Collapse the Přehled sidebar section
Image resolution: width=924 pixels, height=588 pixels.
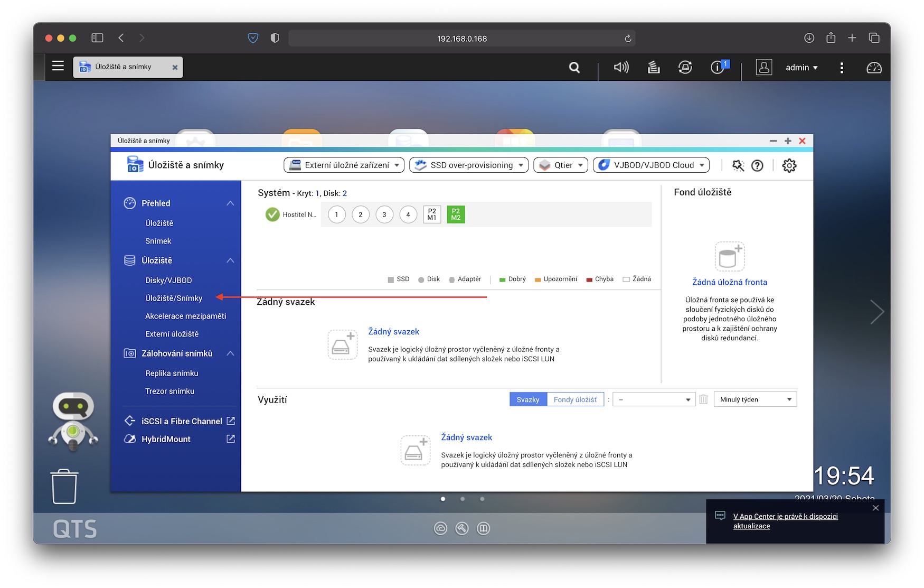tap(230, 203)
